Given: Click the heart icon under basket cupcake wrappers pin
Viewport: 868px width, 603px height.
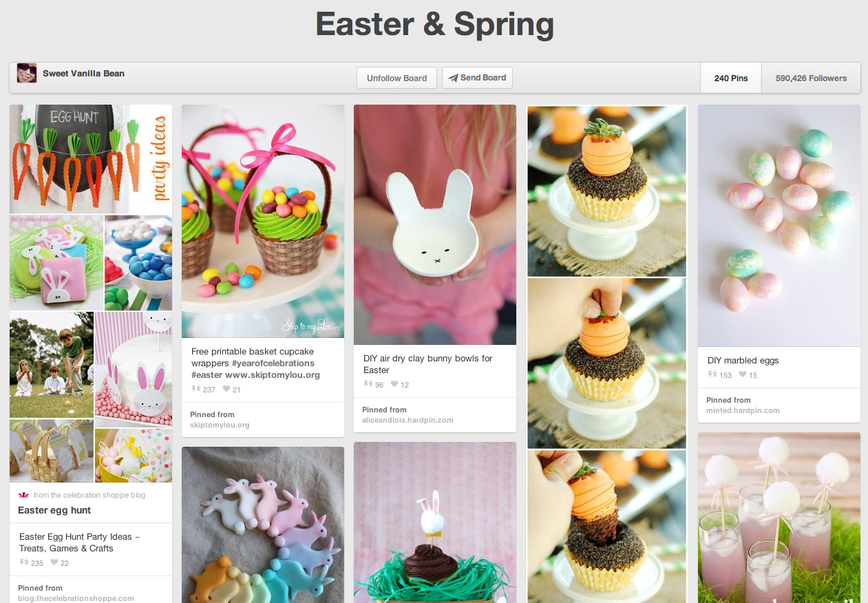Looking at the screenshot, I should coord(226,390).
